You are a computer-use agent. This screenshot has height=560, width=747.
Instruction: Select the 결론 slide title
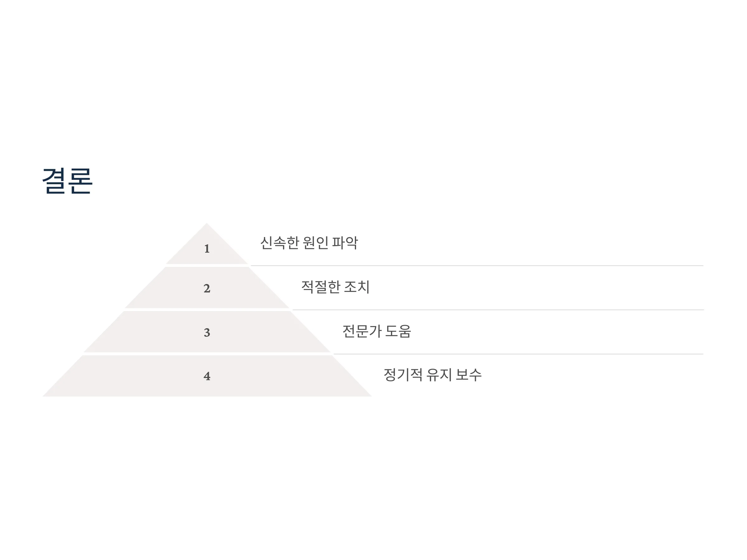point(67,181)
